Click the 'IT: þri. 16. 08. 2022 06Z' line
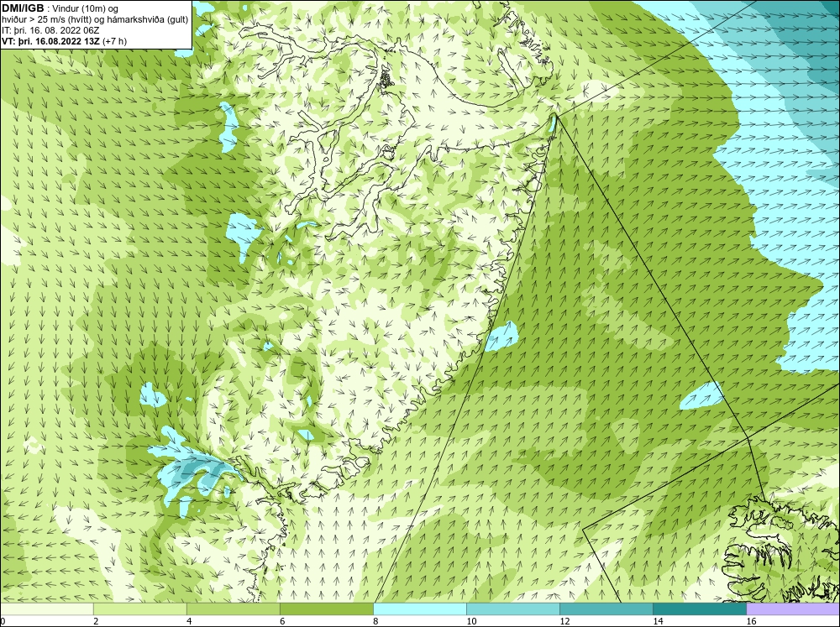840x627 pixels. tap(50, 30)
